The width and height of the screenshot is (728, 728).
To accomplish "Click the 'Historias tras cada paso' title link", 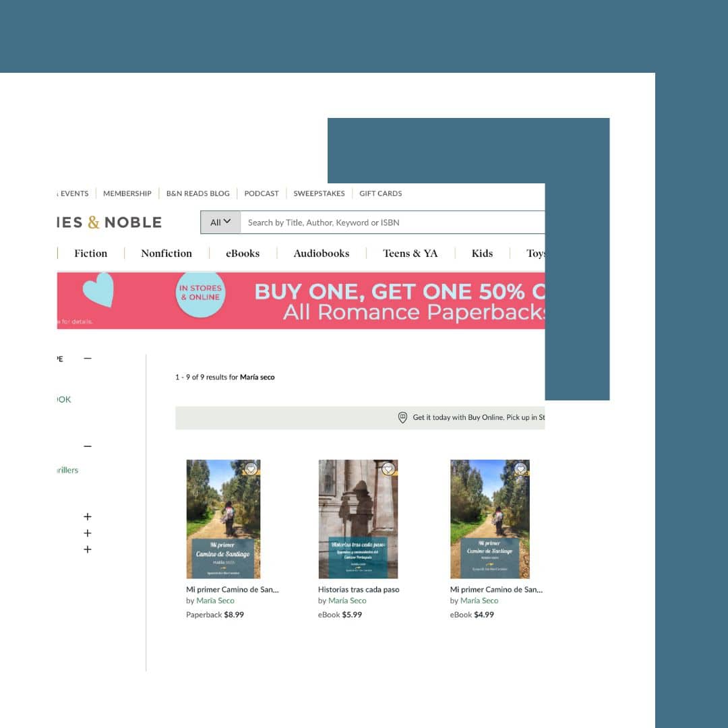I will [359, 589].
